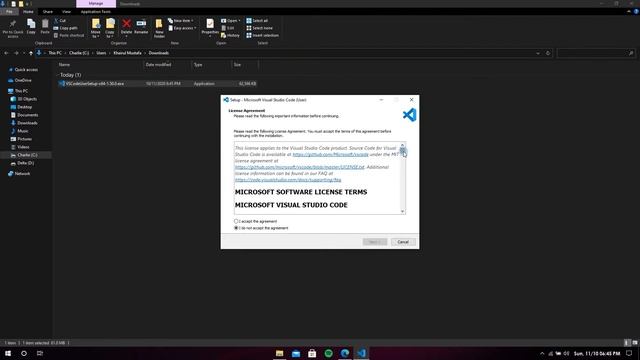Click the greyed Next button in Setup

tap(375, 242)
